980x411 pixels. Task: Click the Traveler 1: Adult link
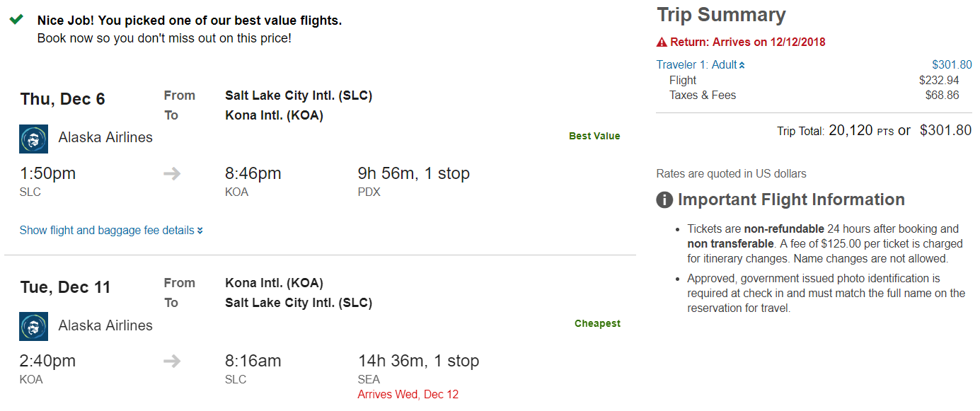click(x=696, y=64)
